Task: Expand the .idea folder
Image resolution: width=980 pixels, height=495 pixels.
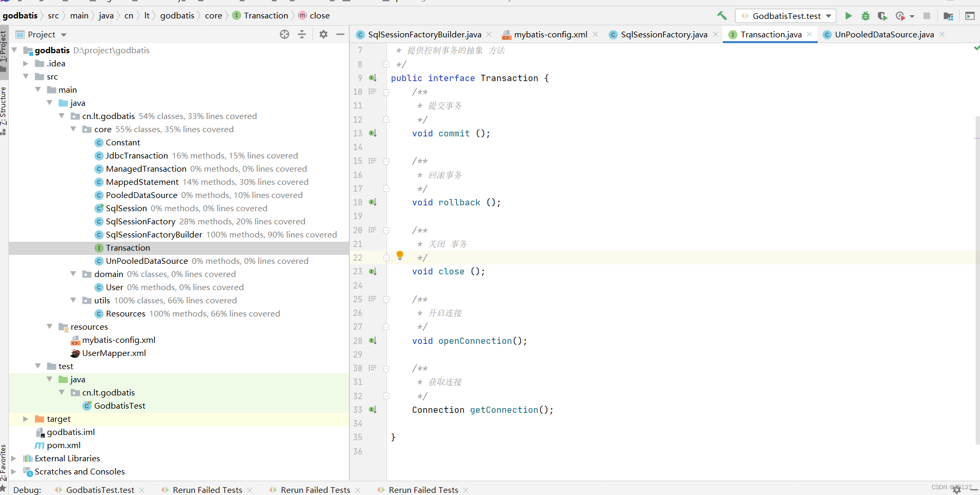Action: click(x=25, y=63)
